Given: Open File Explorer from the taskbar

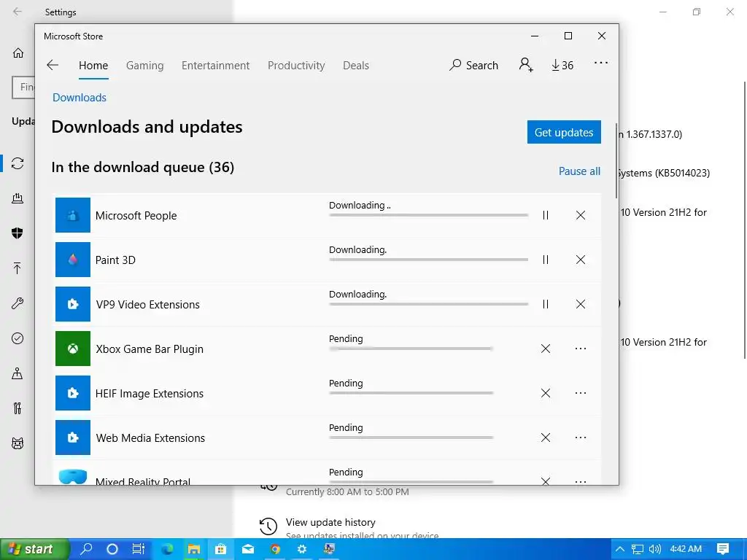Looking at the screenshot, I should pos(193,549).
